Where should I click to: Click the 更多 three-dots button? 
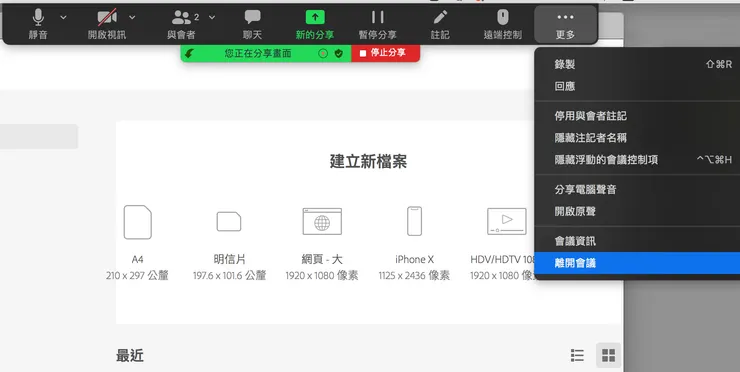click(x=565, y=24)
